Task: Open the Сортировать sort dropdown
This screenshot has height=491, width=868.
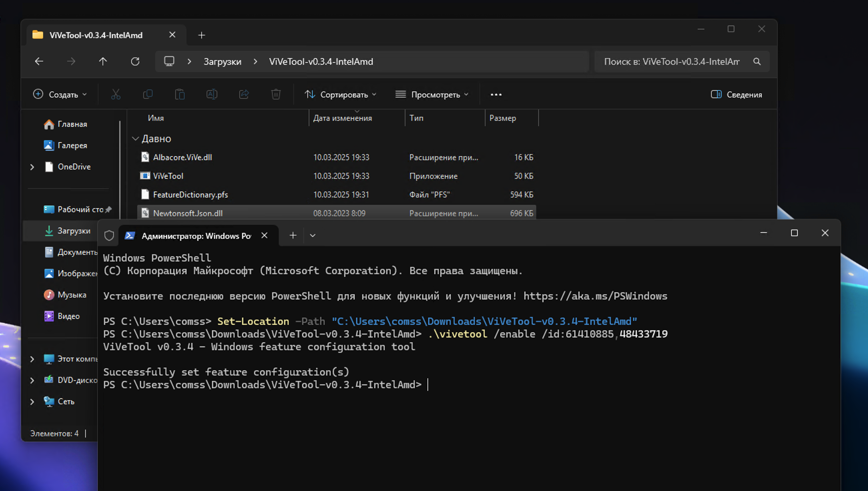Action: [341, 95]
